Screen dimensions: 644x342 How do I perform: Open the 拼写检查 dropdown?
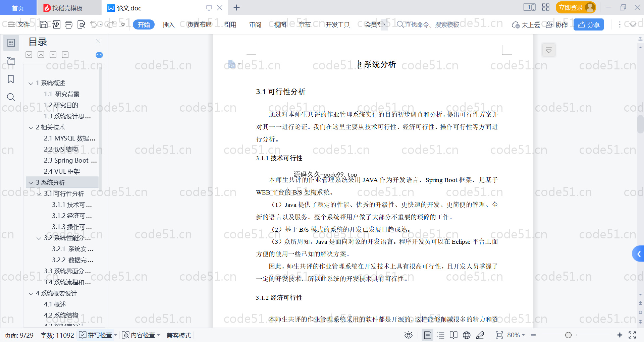115,335
